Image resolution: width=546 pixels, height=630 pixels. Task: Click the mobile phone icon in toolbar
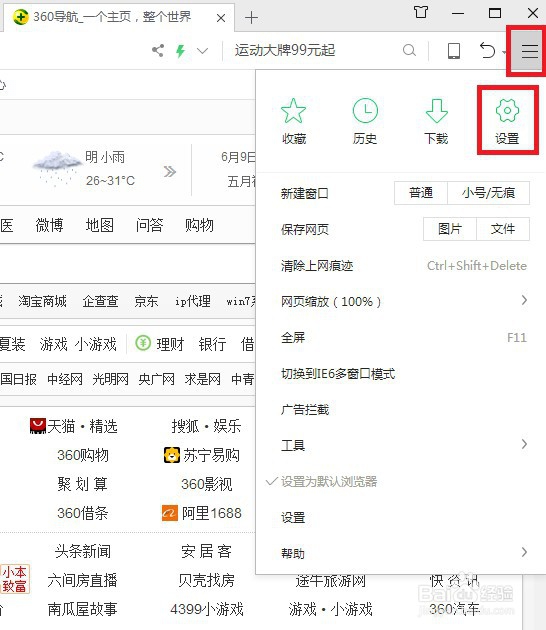coord(454,51)
